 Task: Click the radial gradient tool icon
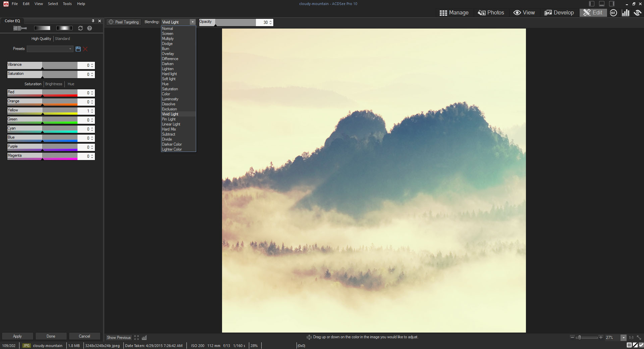pos(64,28)
